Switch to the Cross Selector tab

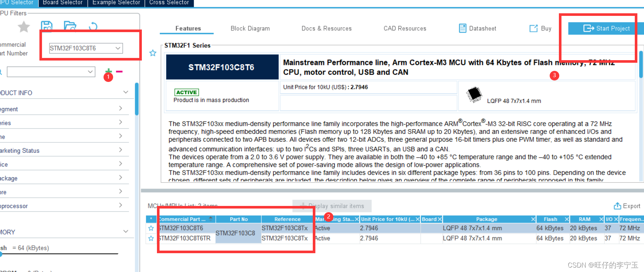(x=169, y=3)
